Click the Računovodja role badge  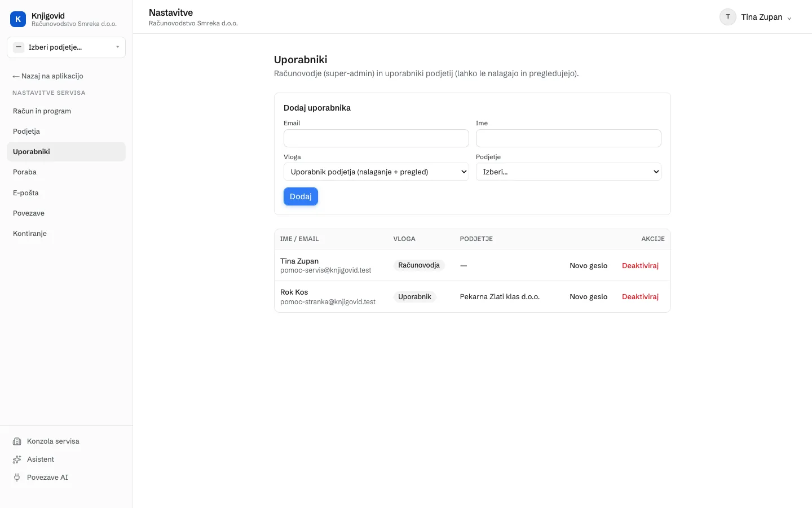pyautogui.click(x=419, y=265)
